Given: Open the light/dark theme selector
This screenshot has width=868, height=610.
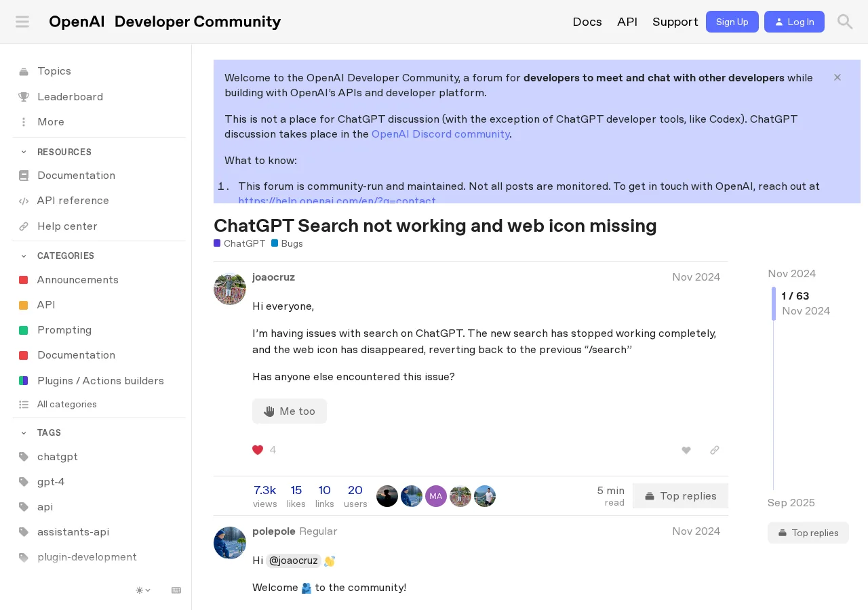Looking at the screenshot, I should 143,590.
